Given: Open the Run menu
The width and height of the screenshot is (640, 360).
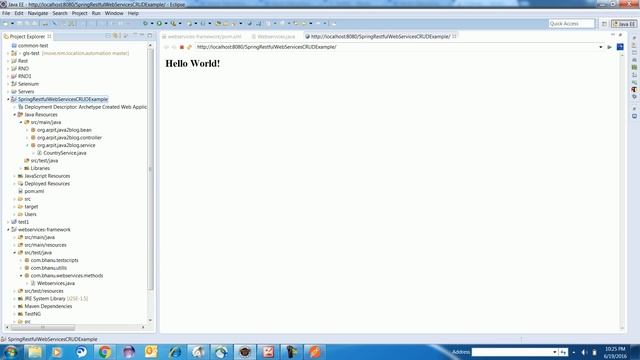Looking at the screenshot, I should click(x=96, y=13).
